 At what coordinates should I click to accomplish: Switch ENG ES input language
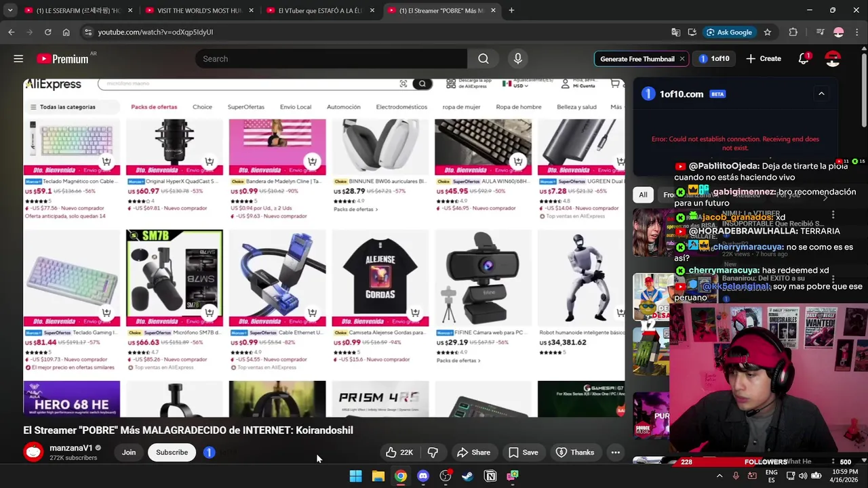772,476
